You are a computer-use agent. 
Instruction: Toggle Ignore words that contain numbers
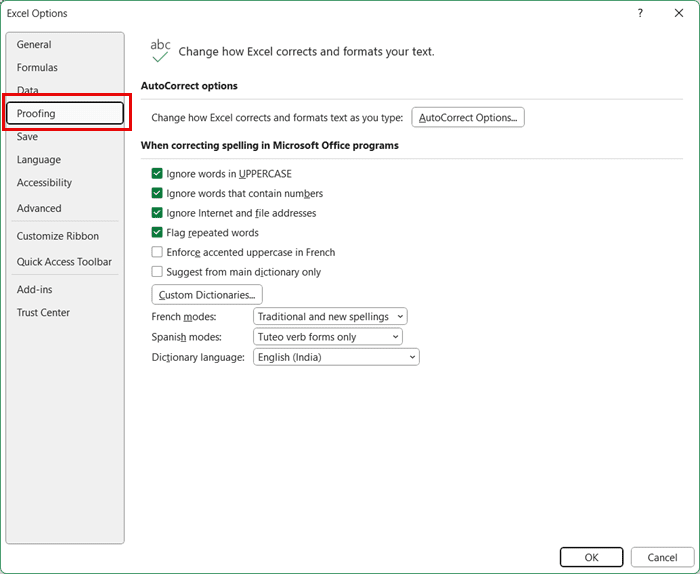tap(157, 194)
